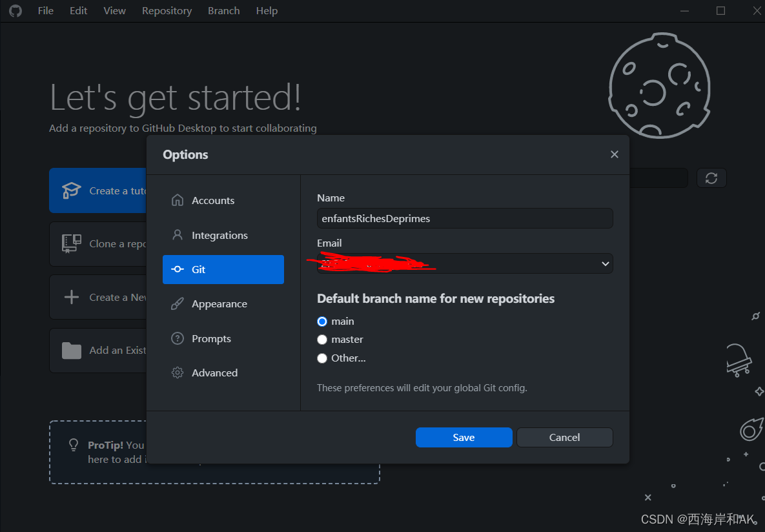Open the Edit menu
765x532 pixels.
click(78, 11)
